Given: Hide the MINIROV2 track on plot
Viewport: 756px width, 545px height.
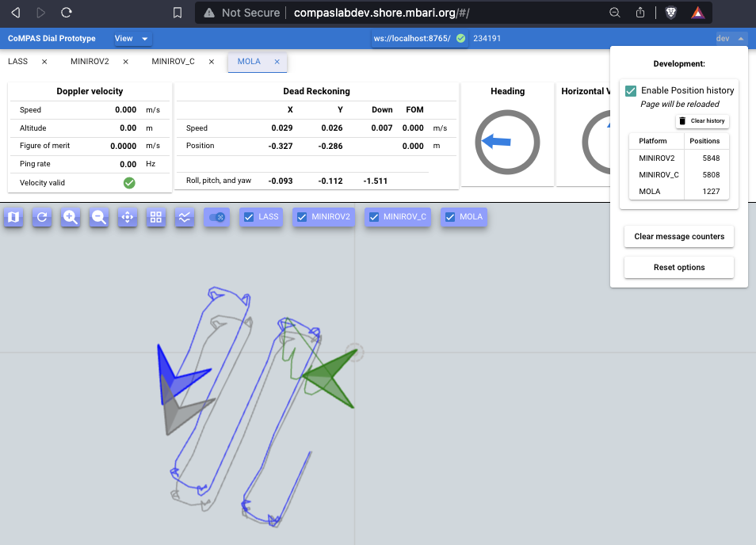Looking at the screenshot, I should click(x=302, y=217).
